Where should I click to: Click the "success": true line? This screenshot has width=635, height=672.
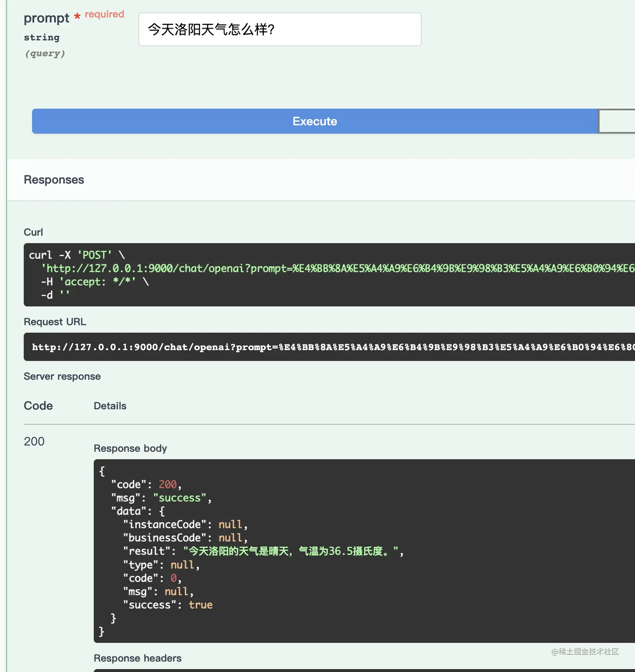point(168,605)
